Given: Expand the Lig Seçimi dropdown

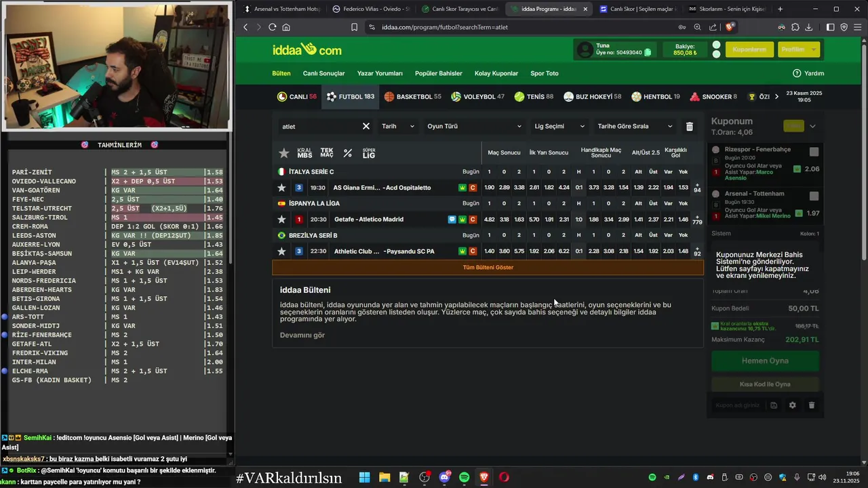Looking at the screenshot, I should pyautogui.click(x=559, y=126).
